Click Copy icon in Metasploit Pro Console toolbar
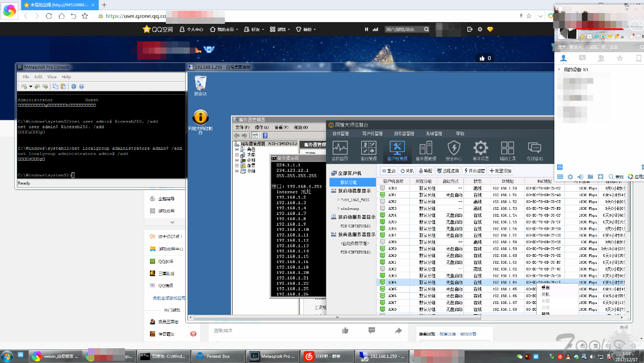The height and width of the screenshot is (363, 644). point(56,87)
